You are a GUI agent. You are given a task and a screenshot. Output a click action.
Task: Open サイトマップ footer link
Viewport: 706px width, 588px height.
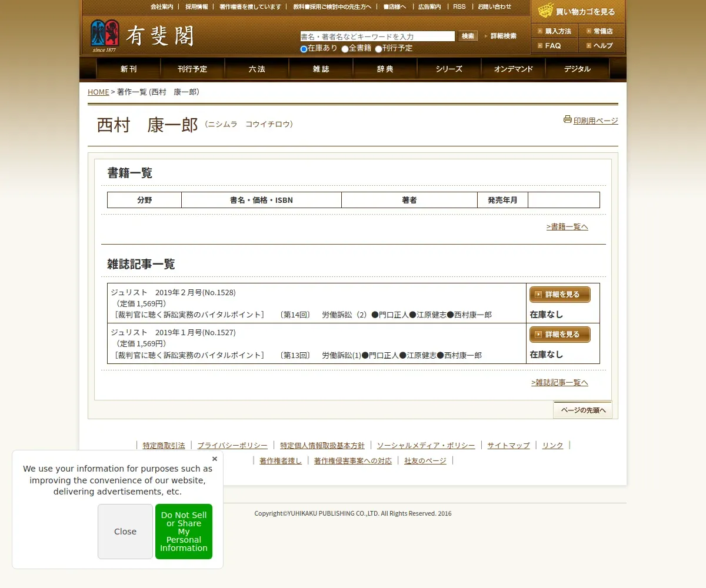point(508,446)
